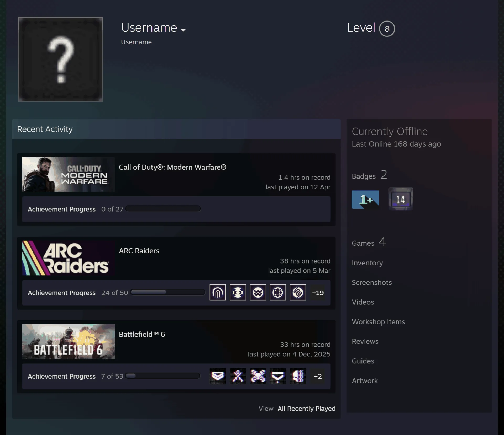Open the third ARC Raiders achievement icon

tap(258, 292)
